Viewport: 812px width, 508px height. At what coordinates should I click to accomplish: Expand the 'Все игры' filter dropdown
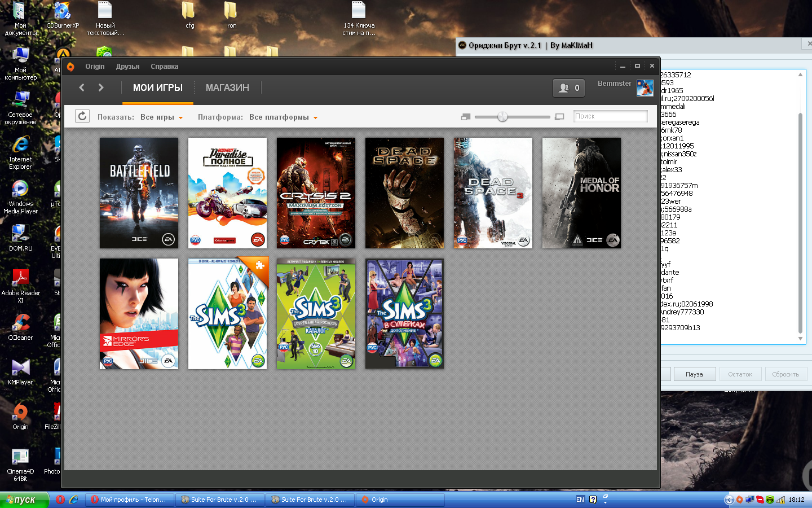[x=162, y=117]
